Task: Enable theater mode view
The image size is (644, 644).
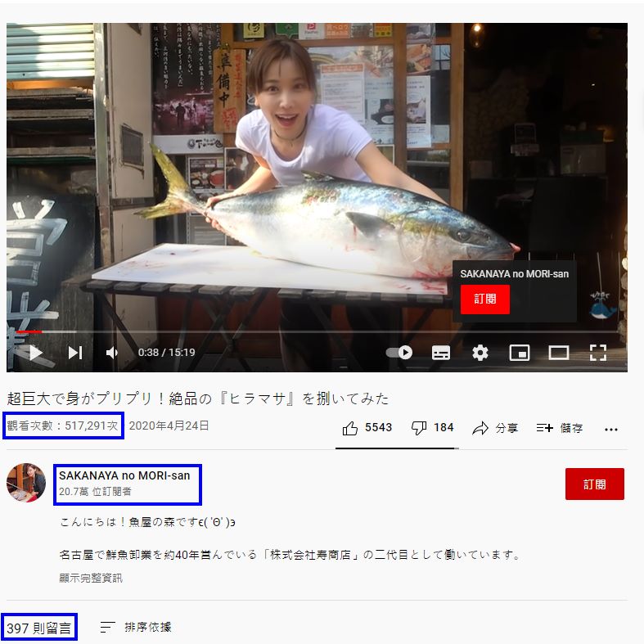Action: [x=559, y=353]
